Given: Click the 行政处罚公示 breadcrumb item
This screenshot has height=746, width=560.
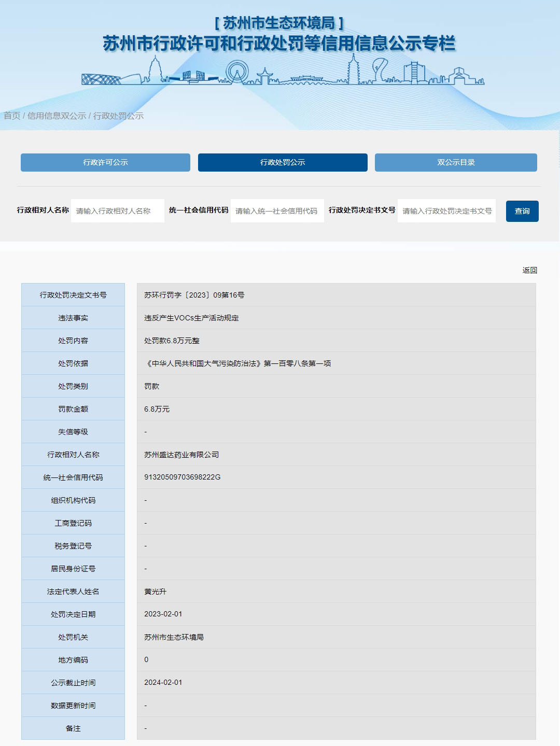Looking at the screenshot, I should pyautogui.click(x=118, y=116).
